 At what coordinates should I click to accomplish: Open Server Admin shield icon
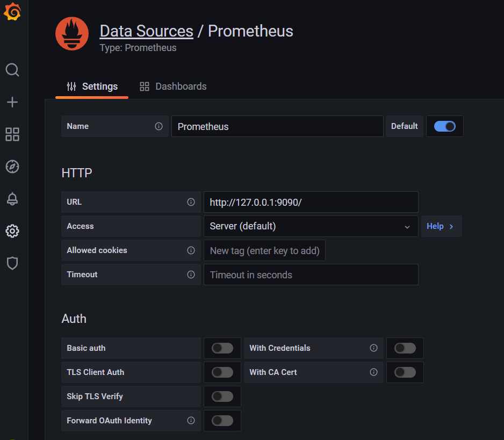click(12, 263)
